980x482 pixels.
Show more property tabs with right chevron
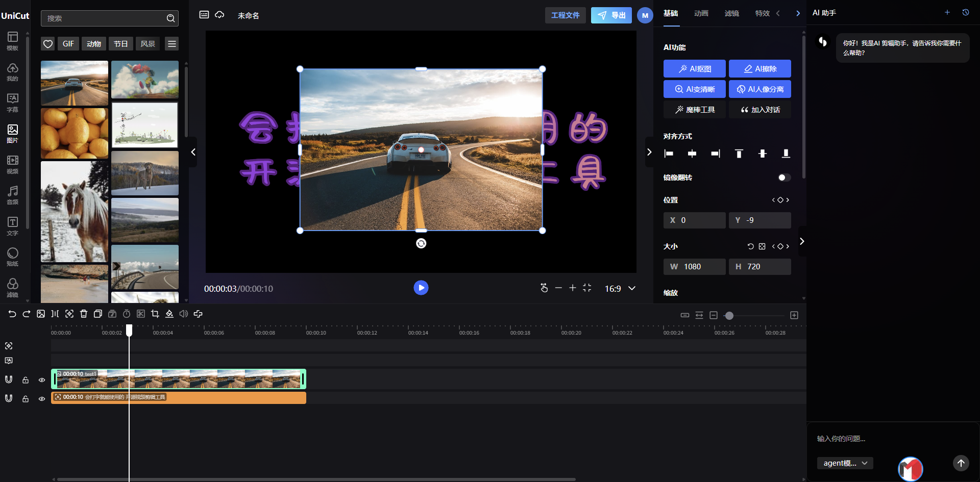[798, 14]
